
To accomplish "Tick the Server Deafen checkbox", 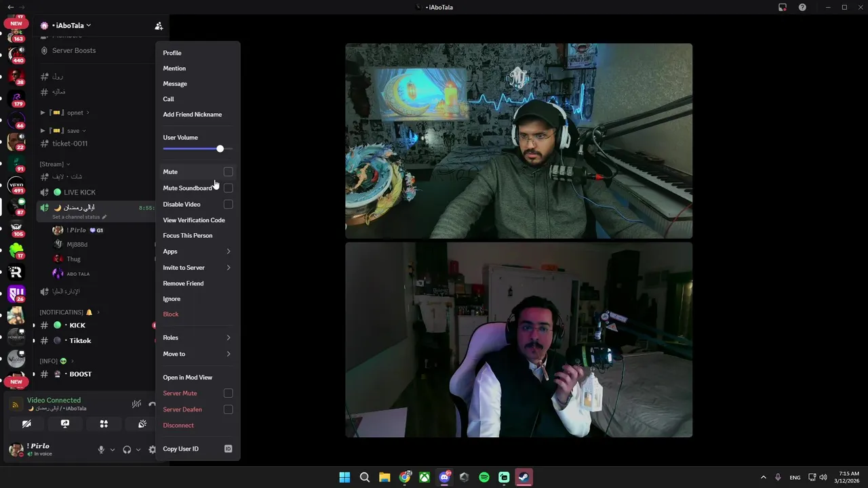I will [228, 409].
